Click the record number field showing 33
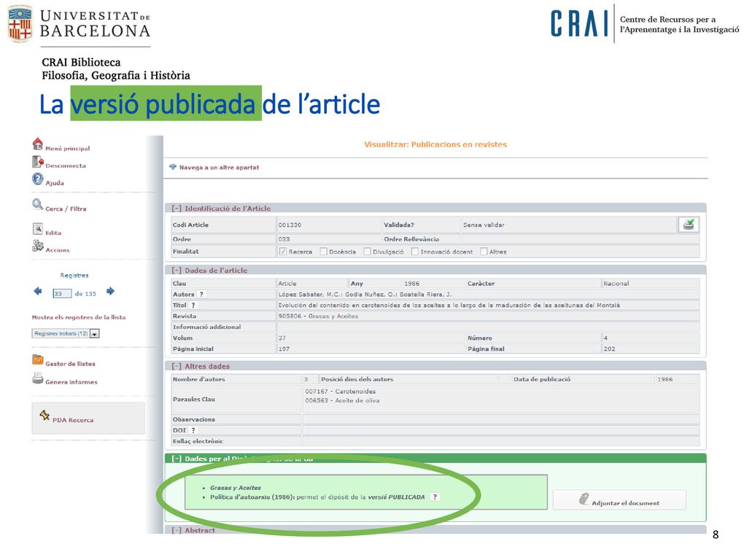Image resolution: width=747 pixels, height=560 pixels. 62,294
